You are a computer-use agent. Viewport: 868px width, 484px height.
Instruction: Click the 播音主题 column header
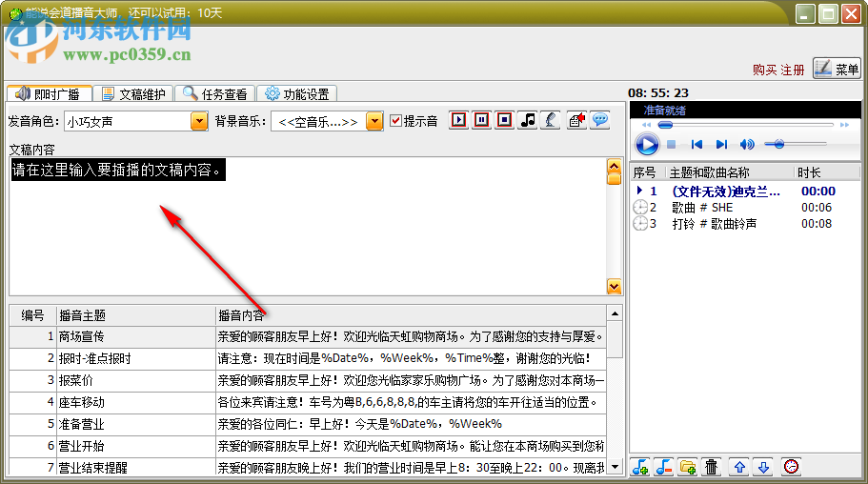[x=136, y=315]
